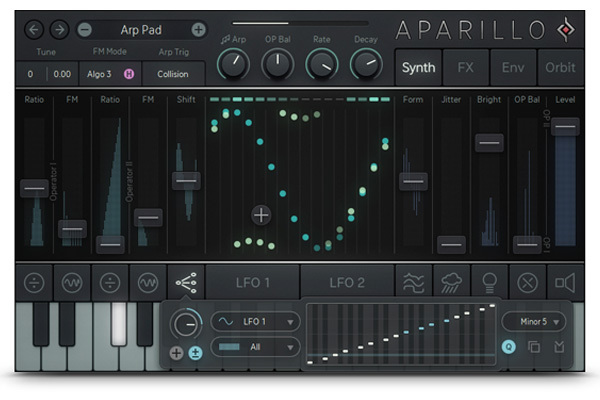
Task: Click the modulation amount knob in Shift panel
Action: 186,324
